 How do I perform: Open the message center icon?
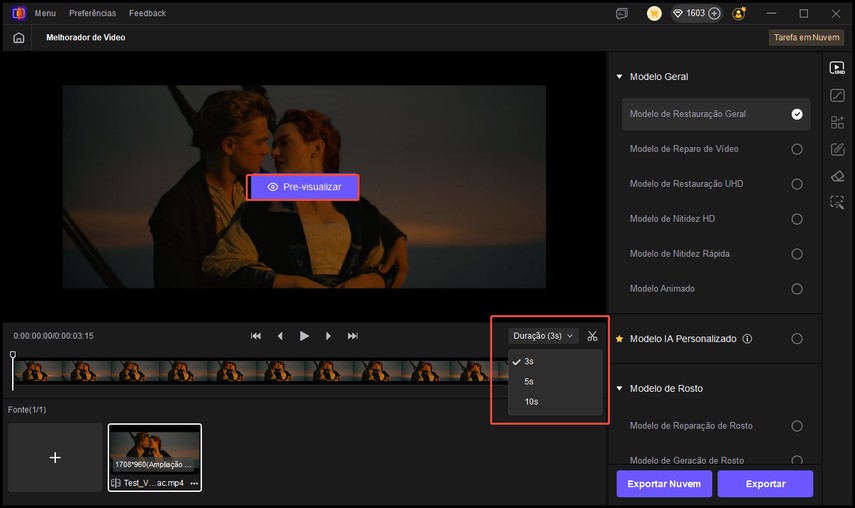click(x=622, y=14)
